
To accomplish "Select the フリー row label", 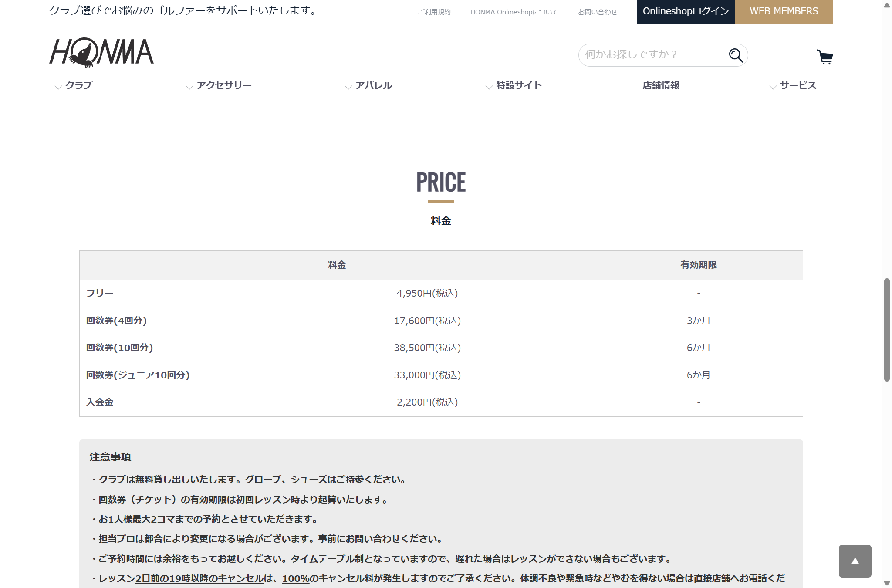I will coord(170,294).
